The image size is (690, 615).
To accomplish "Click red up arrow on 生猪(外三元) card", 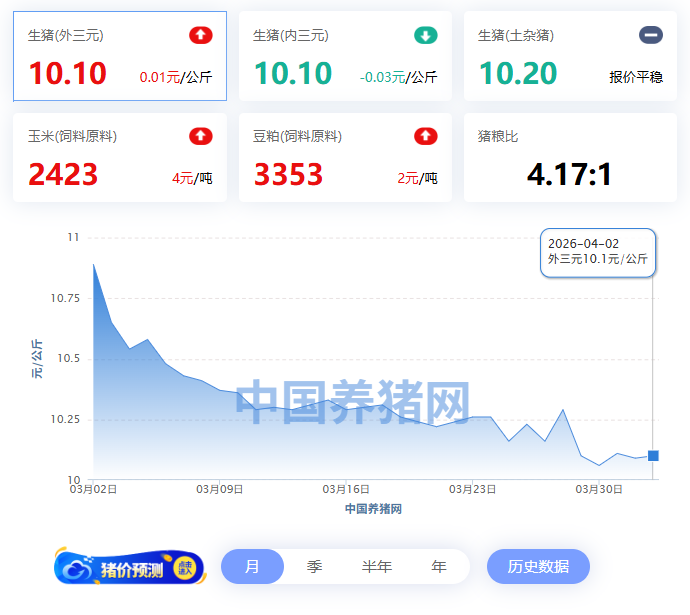I will click(201, 36).
